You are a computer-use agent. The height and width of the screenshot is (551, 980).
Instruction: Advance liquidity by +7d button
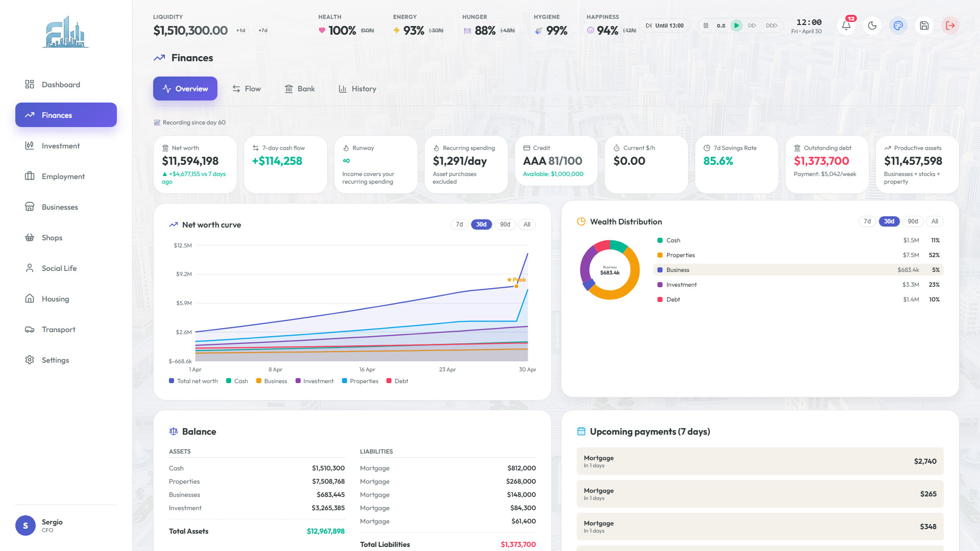[263, 31]
